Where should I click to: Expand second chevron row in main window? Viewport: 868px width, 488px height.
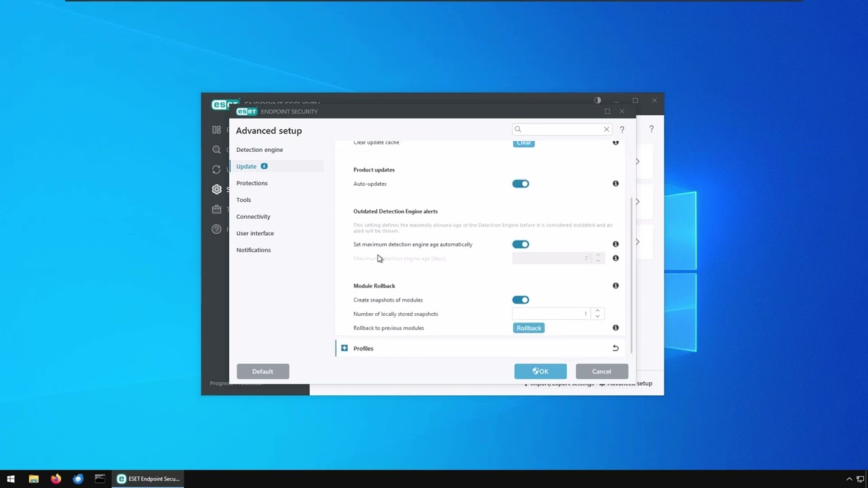tap(637, 201)
